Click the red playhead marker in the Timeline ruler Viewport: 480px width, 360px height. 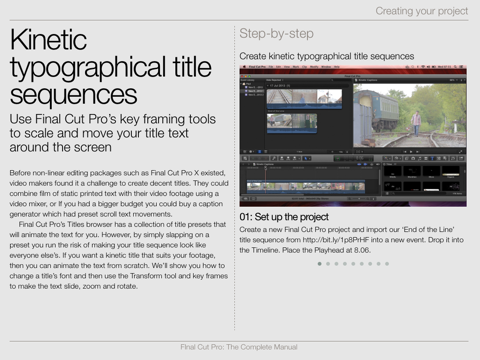point(266,168)
